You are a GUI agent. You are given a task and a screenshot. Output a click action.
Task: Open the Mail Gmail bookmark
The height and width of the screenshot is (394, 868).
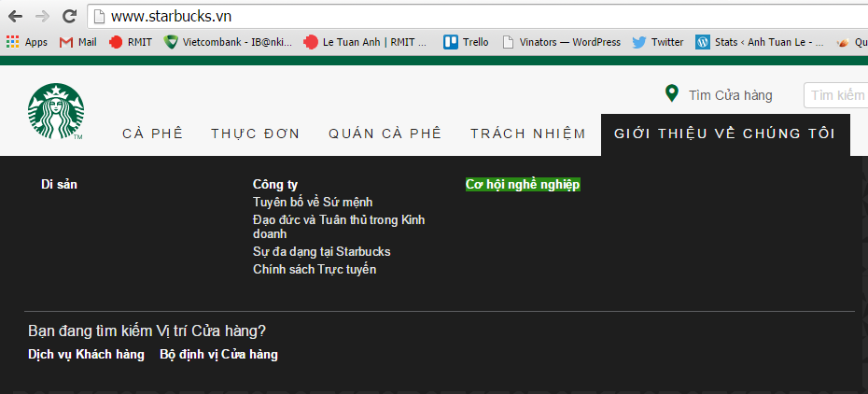coord(77,42)
